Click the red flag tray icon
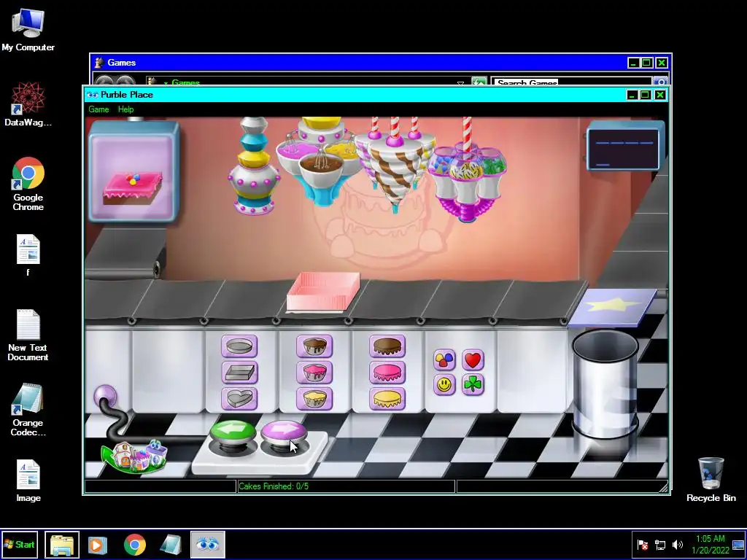Viewport: 747px width, 560px height. [643, 544]
